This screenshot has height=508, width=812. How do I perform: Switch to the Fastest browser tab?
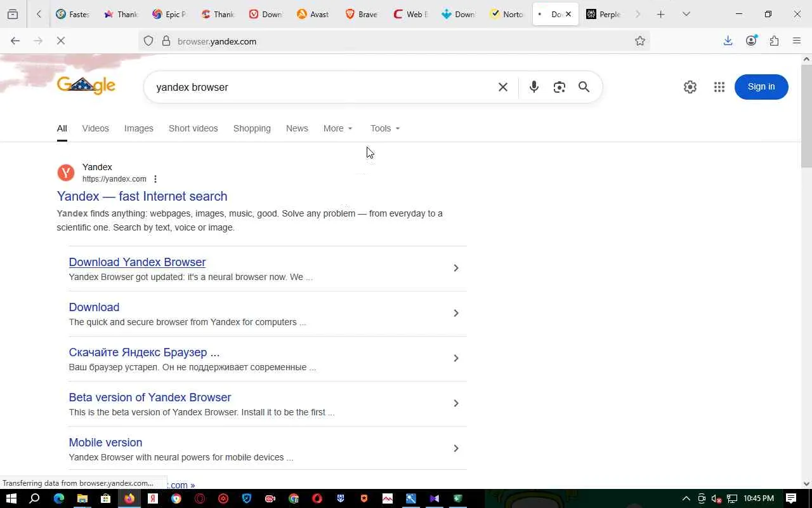pyautogui.click(x=73, y=14)
